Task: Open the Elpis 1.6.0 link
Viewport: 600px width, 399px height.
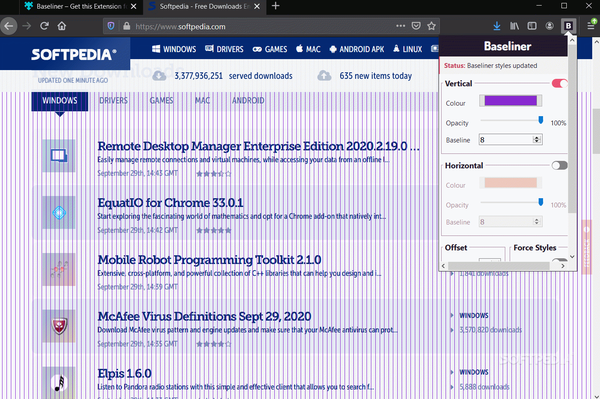Action: [124, 373]
